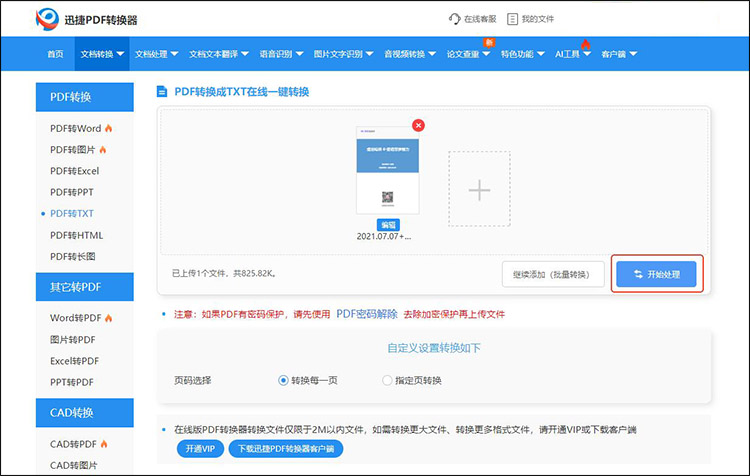Open 文档处理 menu label
Screen dimensions: 750x476
151,54
